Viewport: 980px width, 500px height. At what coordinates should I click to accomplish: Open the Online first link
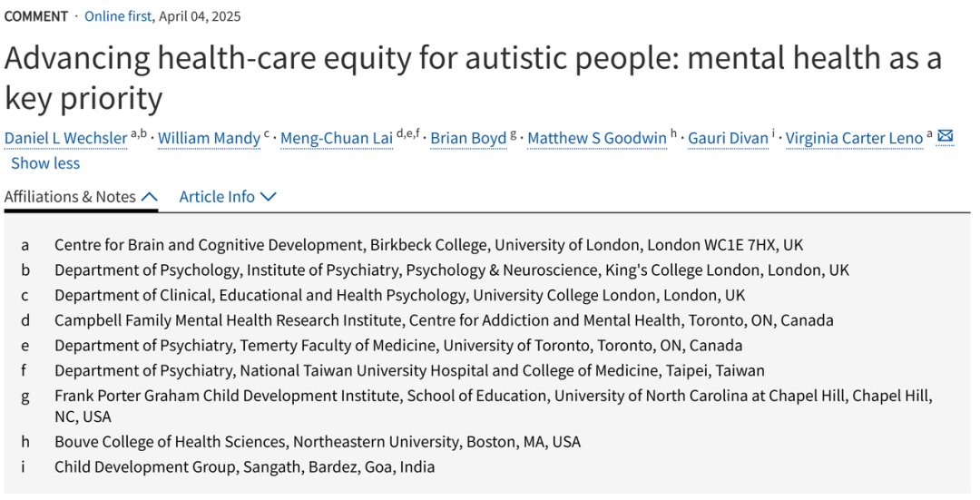click(117, 16)
